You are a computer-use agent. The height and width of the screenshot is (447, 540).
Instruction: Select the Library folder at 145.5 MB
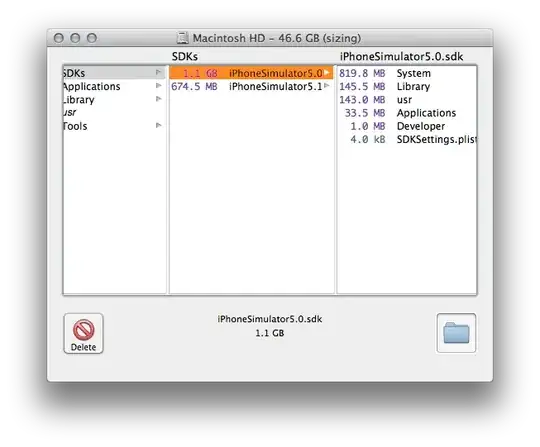tap(407, 86)
